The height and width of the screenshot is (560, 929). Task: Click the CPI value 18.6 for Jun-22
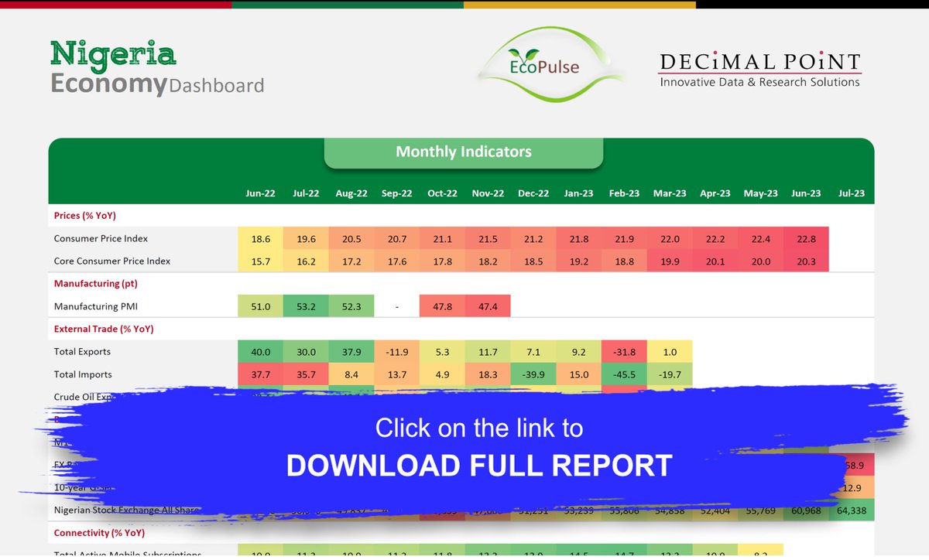coord(260,238)
